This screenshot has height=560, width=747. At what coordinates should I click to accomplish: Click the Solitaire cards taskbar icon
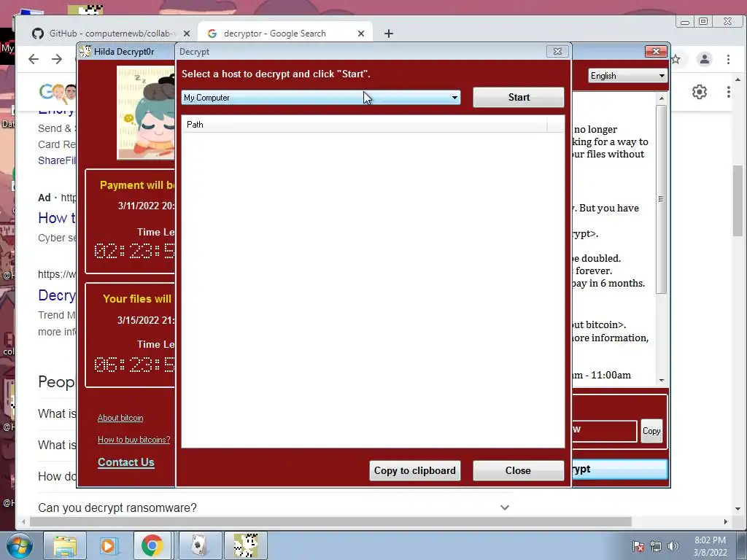[200, 545]
